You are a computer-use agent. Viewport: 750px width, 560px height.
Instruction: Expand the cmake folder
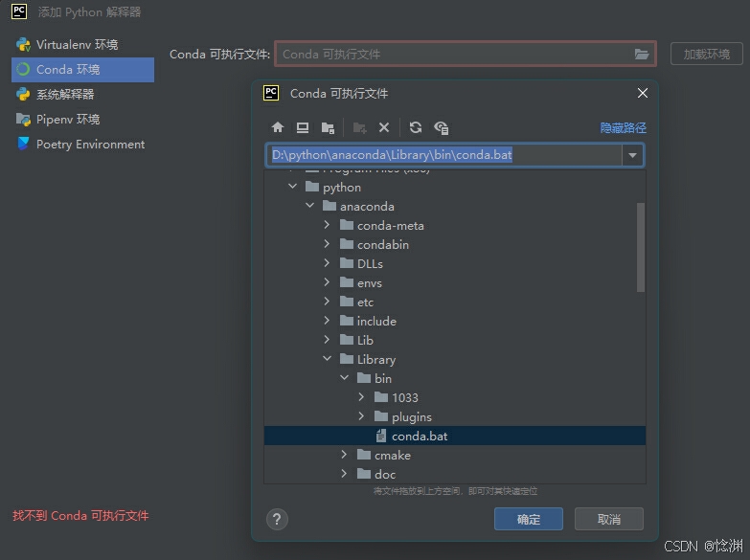(344, 455)
